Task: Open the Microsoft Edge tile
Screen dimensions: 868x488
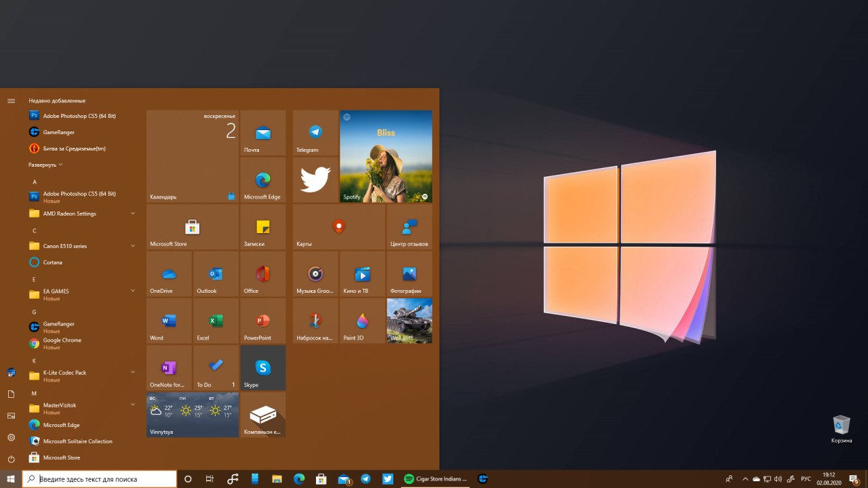Action: (262, 180)
